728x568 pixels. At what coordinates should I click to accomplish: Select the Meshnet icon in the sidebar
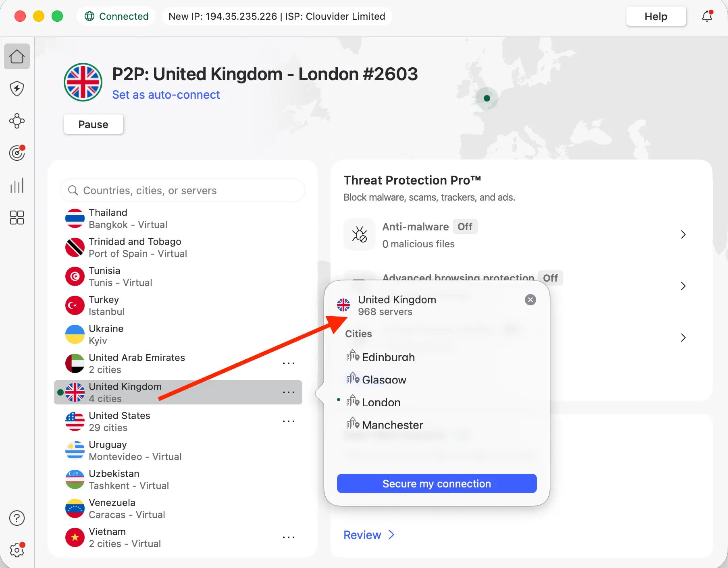[17, 121]
